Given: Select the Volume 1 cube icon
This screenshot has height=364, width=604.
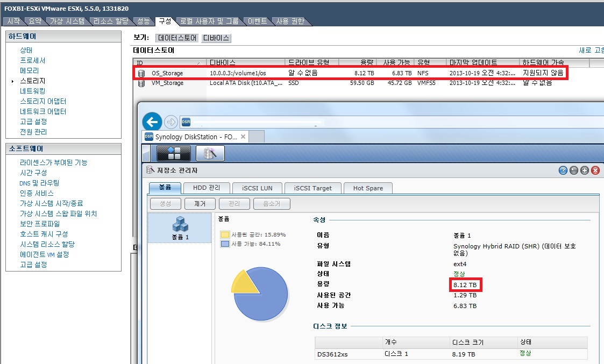Looking at the screenshot, I should 180,224.
